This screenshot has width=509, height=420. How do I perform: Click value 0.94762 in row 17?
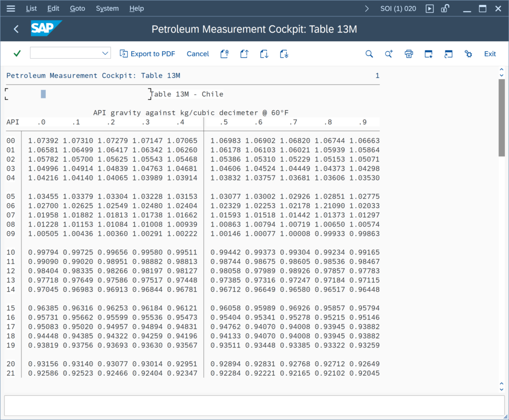(x=226, y=327)
